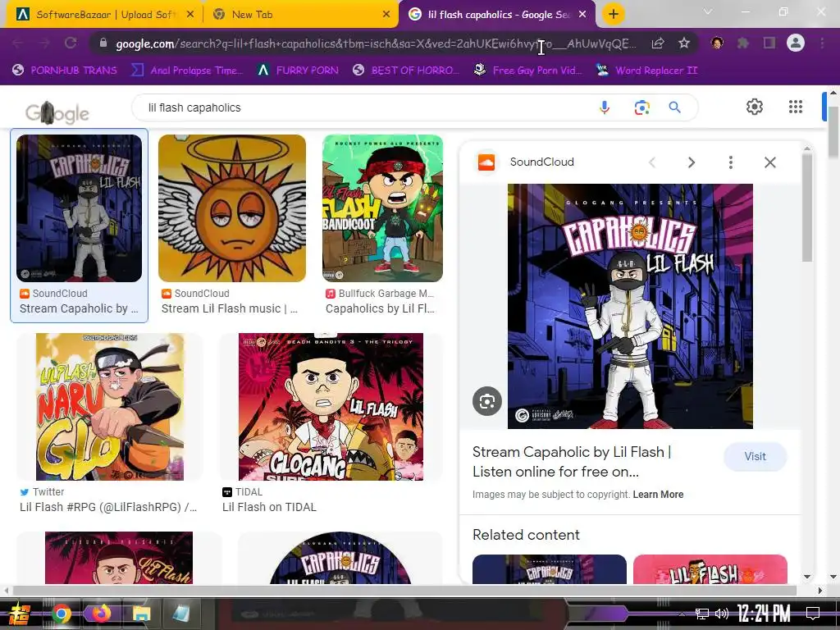Select the Capaholics SoundCloud thumbnail
Viewport: 840px width, 630px height.
coord(80,208)
